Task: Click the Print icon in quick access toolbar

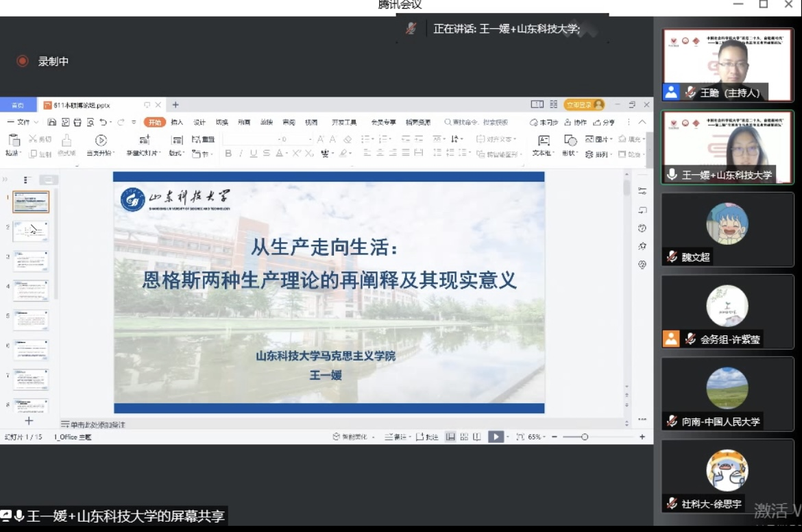Action: (x=77, y=122)
